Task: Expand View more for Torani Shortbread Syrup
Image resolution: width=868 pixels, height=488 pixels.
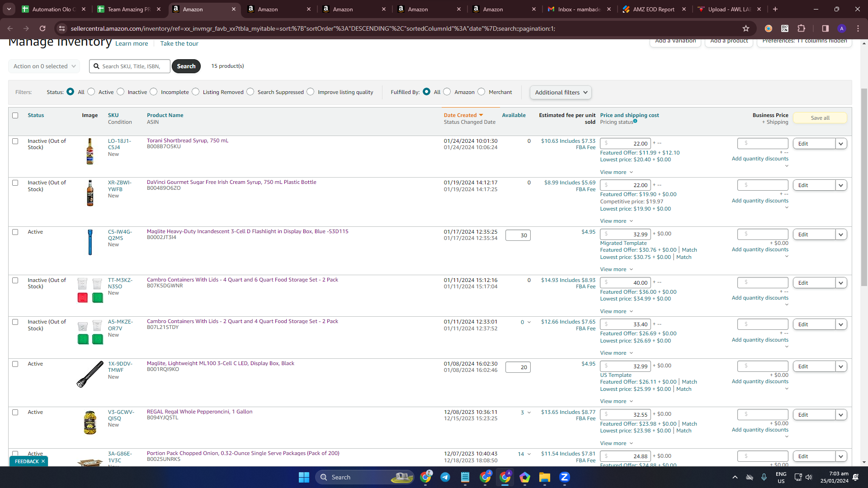Action: point(617,172)
